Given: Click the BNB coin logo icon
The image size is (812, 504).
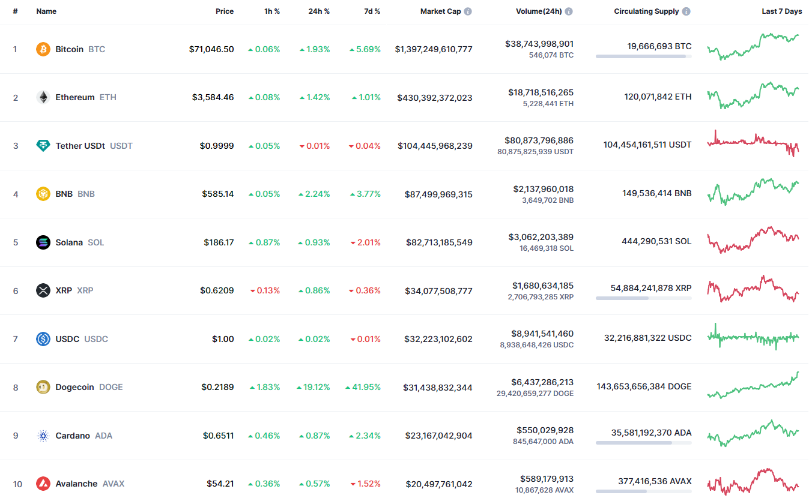Looking at the screenshot, I should click(x=43, y=194).
